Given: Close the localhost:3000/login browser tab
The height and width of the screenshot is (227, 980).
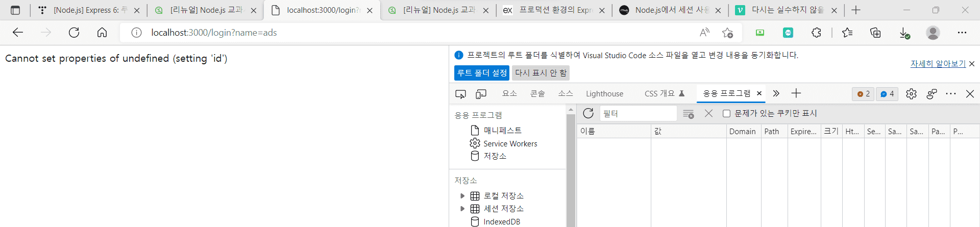Looking at the screenshot, I should 370,10.
